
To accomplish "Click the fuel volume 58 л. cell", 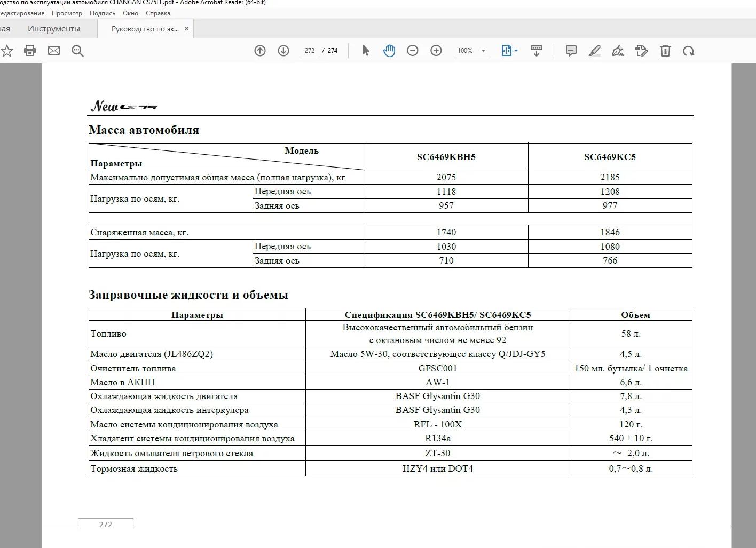I will 631,334.
